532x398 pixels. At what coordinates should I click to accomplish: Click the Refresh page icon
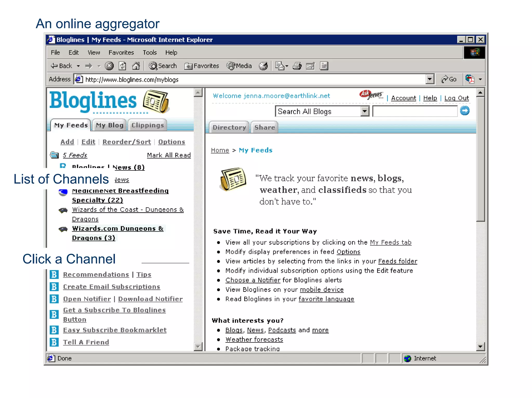[122, 66]
